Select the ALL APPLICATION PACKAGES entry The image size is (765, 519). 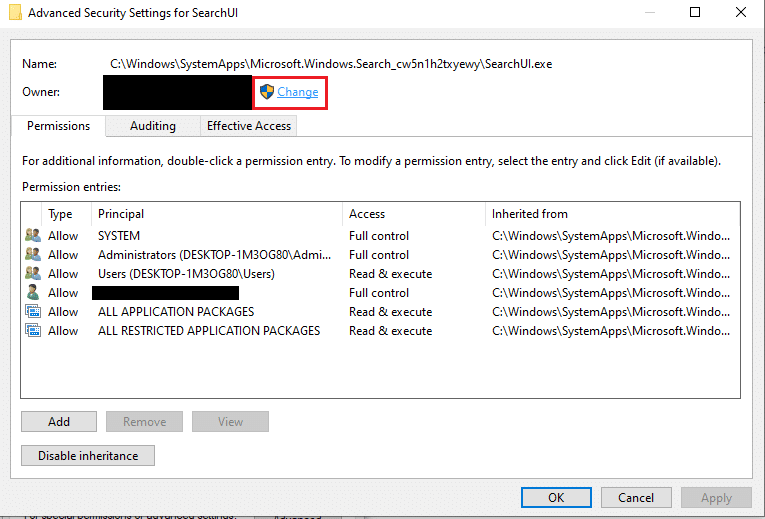click(x=176, y=312)
